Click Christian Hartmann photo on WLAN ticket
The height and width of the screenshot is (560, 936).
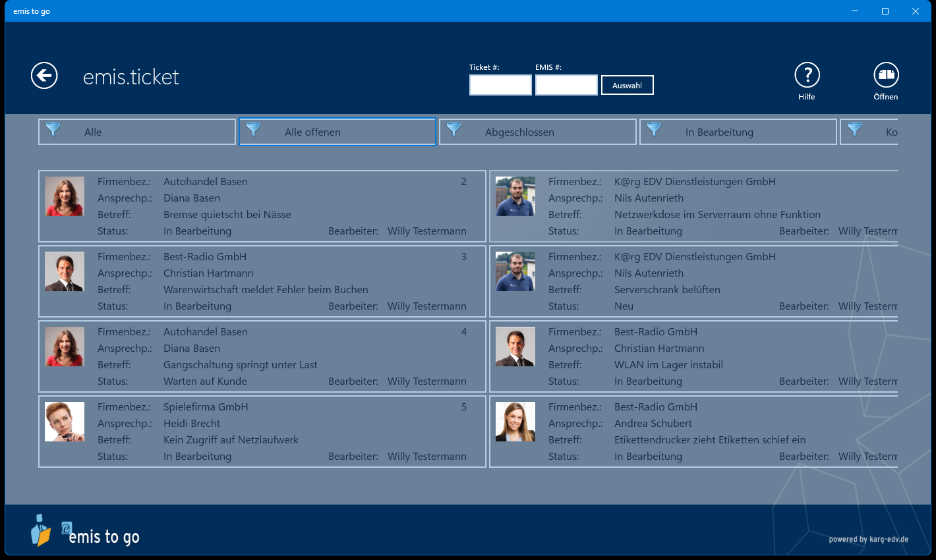click(515, 347)
